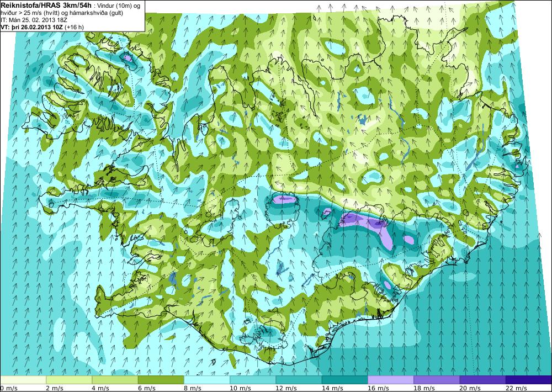Click the "2 m/s" legend label
This screenshot has height=392, width=552.
click(x=55, y=388)
